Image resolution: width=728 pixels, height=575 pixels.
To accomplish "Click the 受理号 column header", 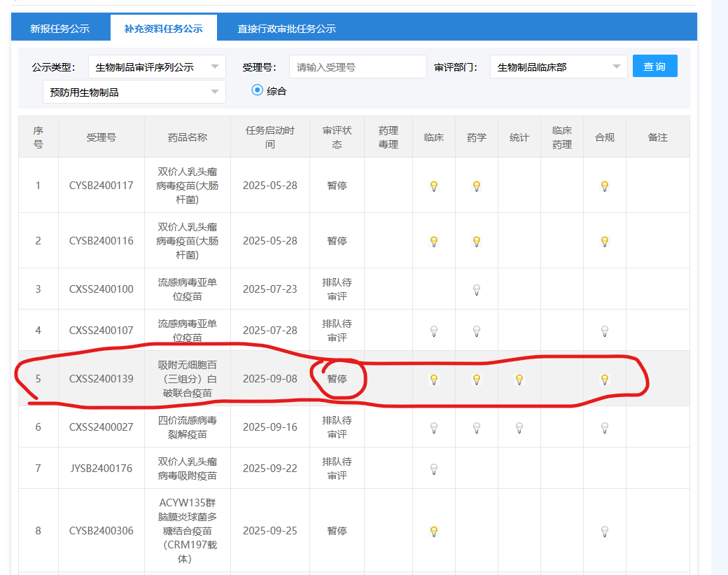I will 101,137.
